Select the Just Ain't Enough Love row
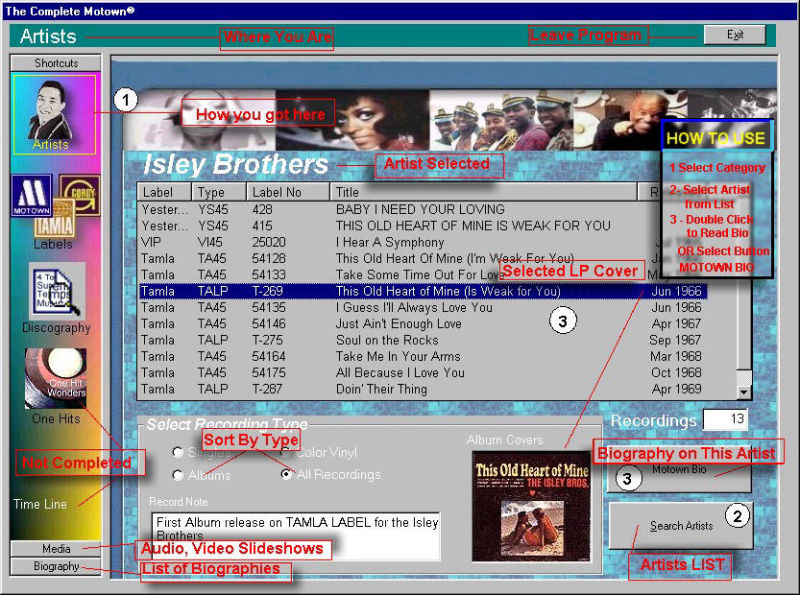The image size is (800, 595). [423, 324]
